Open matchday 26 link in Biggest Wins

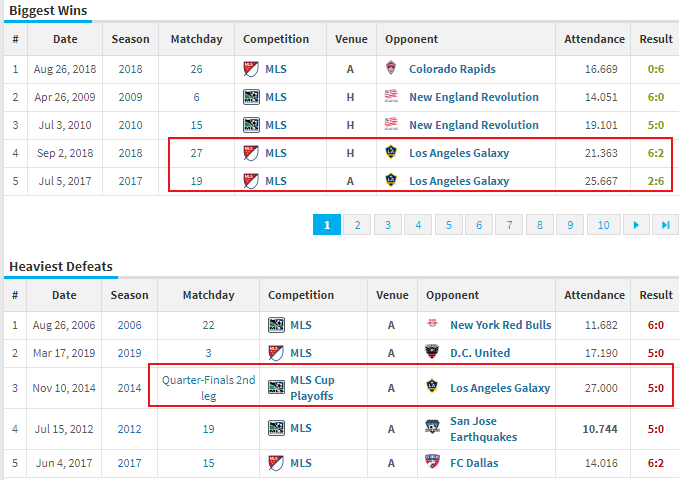pyautogui.click(x=196, y=69)
